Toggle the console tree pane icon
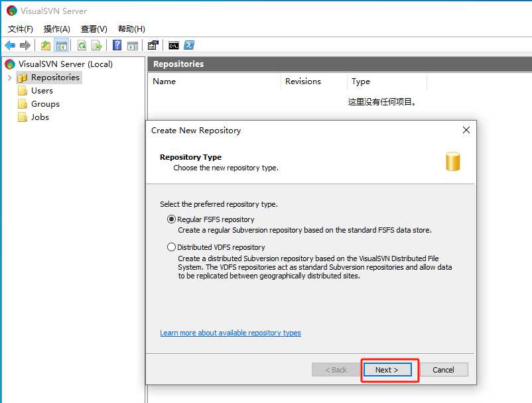 62,45
